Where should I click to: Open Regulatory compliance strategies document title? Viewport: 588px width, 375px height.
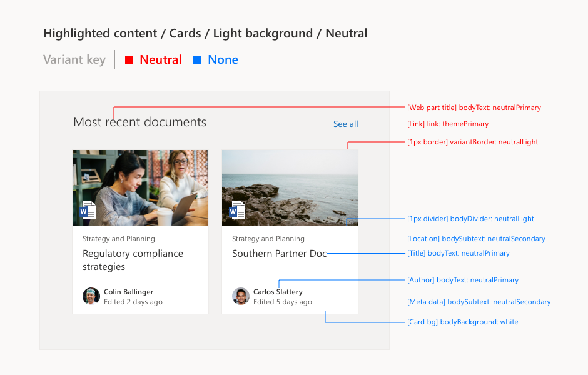(133, 260)
